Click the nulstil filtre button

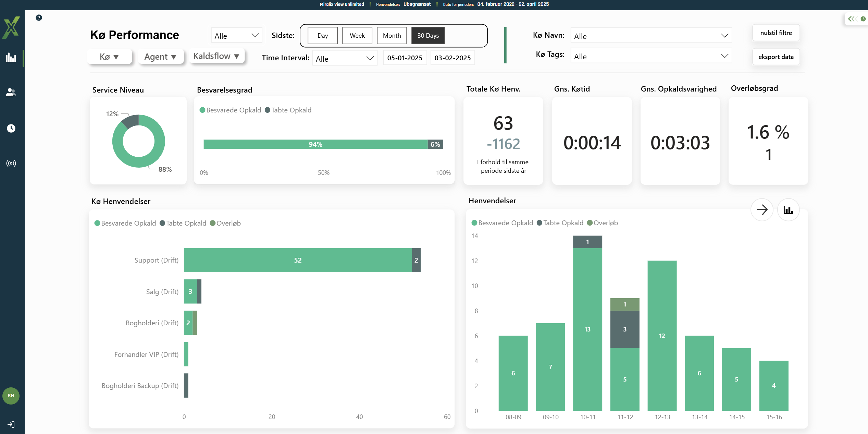tap(776, 33)
